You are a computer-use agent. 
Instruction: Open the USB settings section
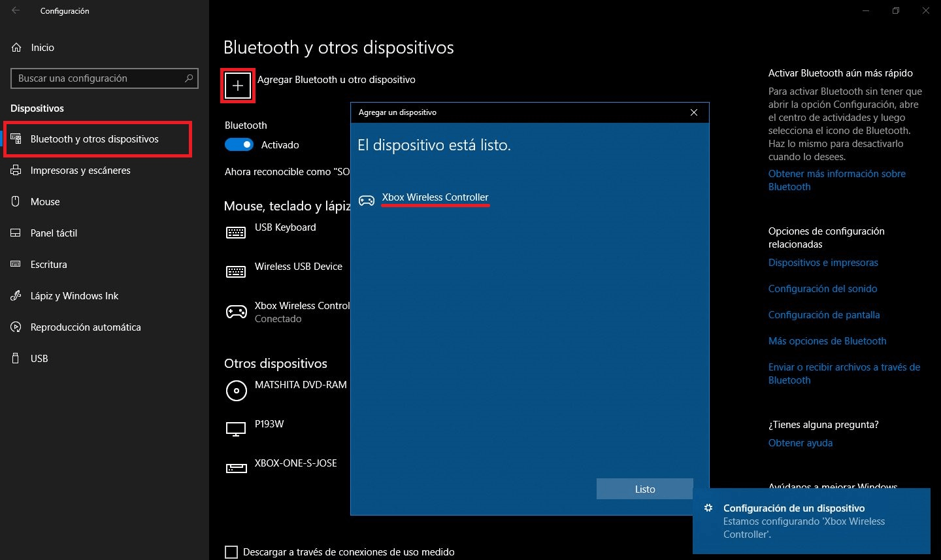point(39,359)
